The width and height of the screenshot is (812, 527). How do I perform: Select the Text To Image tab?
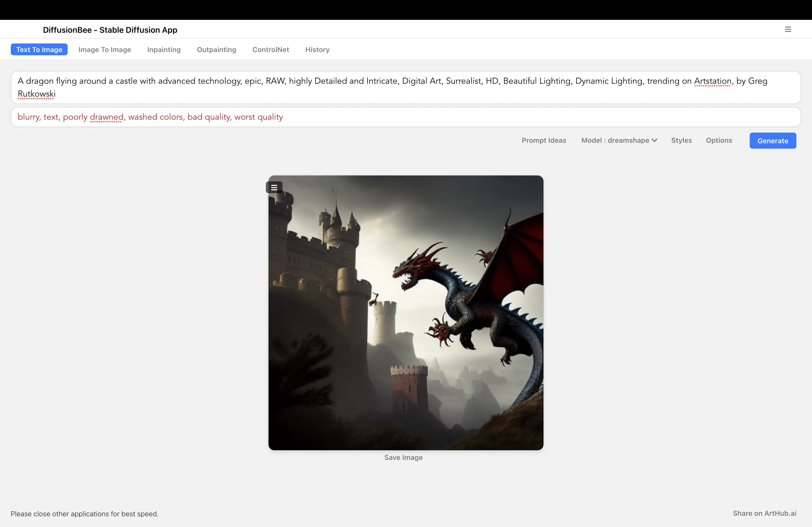39,50
